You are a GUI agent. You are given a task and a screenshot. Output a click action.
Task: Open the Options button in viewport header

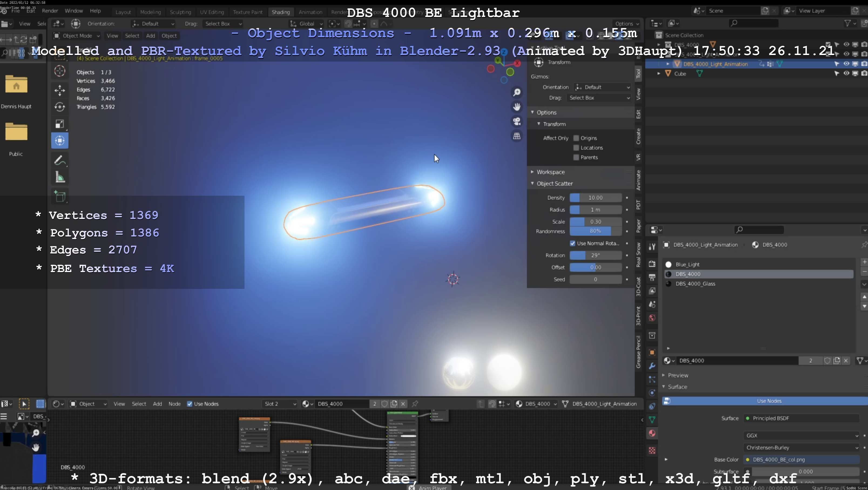click(x=626, y=23)
